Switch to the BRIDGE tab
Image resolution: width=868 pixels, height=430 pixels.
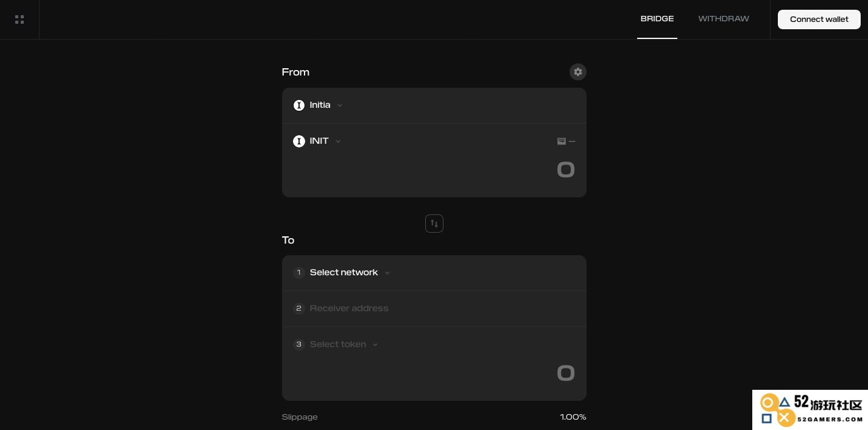(x=657, y=19)
